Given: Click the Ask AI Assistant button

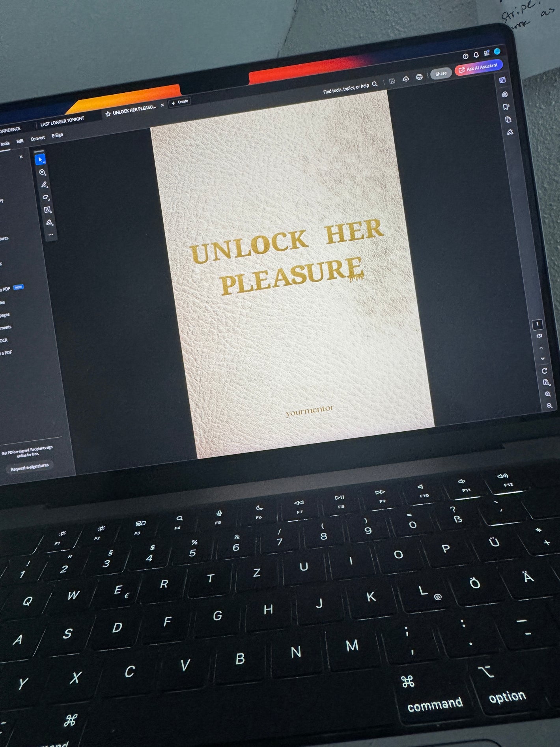Looking at the screenshot, I should [478, 68].
